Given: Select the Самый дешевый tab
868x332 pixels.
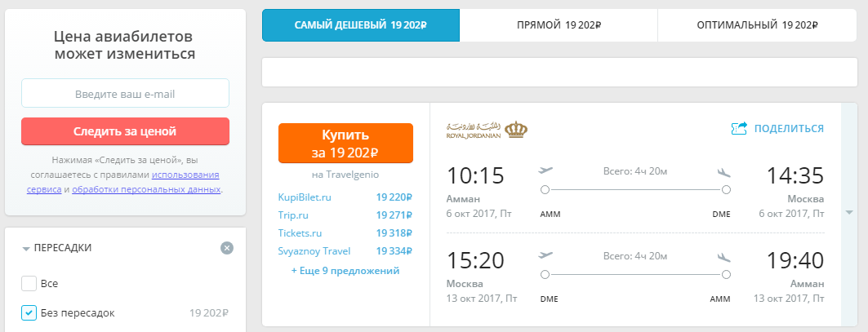Looking at the screenshot, I should pos(361,25).
